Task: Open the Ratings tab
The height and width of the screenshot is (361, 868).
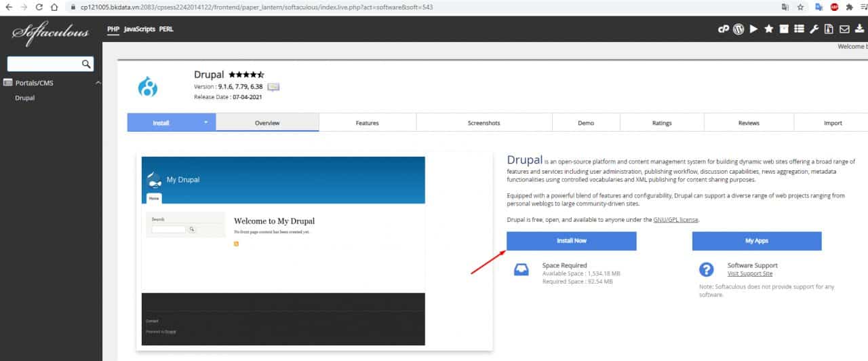Action: tap(662, 123)
